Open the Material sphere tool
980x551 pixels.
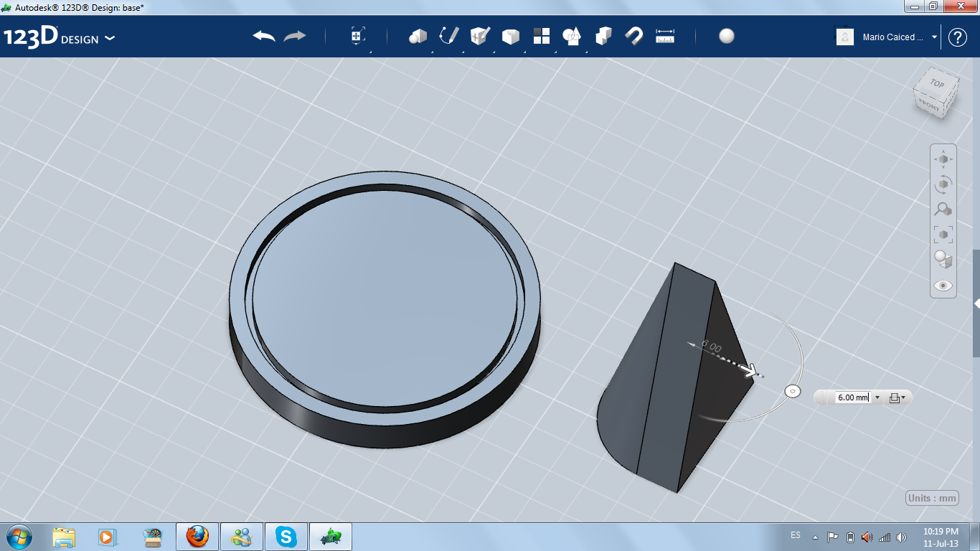tap(727, 37)
